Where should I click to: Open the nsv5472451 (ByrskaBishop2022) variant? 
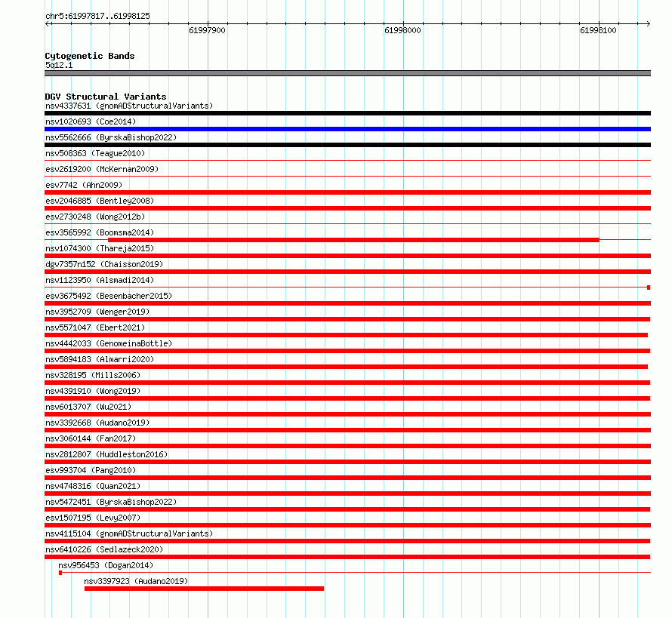tap(111, 502)
